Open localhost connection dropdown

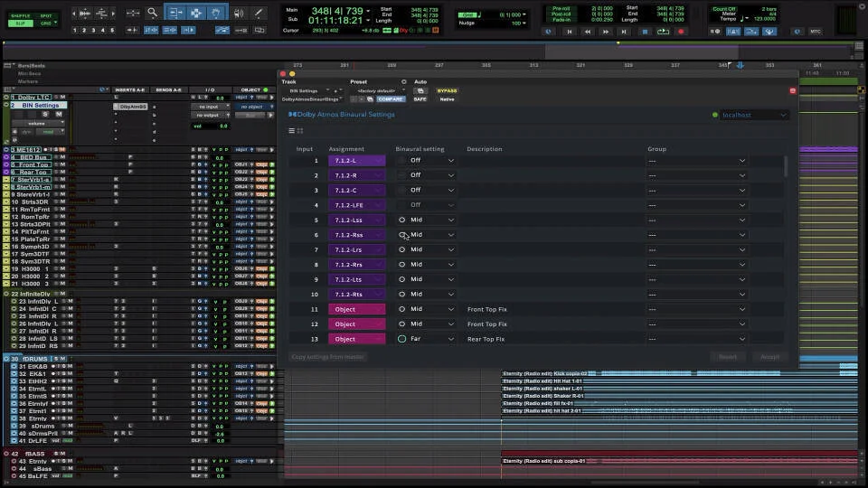tap(753, 115)
